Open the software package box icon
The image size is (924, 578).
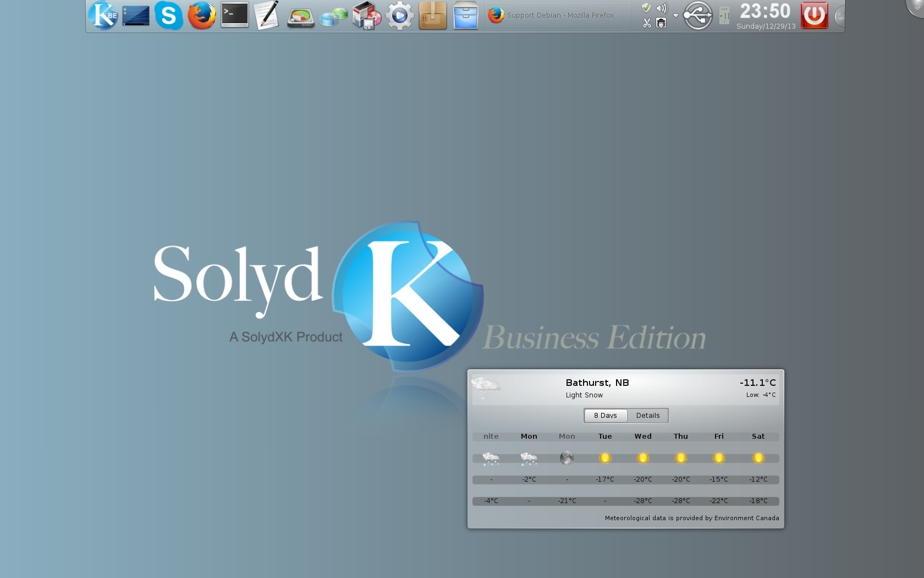coord(432,15)
